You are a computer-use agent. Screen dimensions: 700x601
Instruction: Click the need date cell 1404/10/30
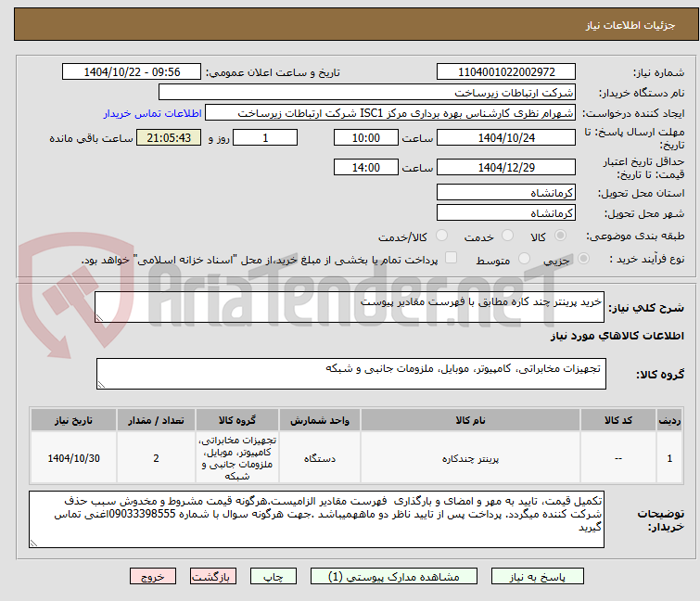(x=73, y=458)
